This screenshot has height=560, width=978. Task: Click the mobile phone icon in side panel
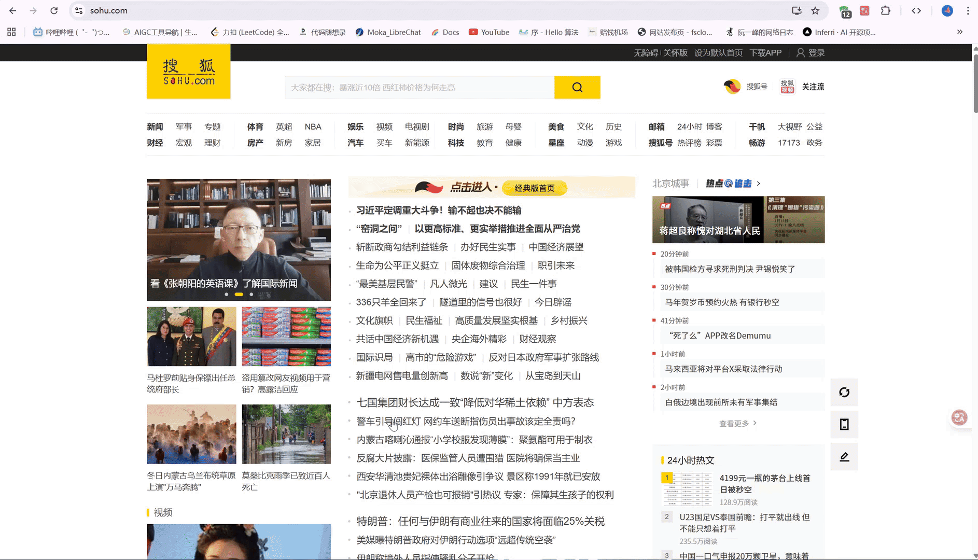[x=844, y=425]
